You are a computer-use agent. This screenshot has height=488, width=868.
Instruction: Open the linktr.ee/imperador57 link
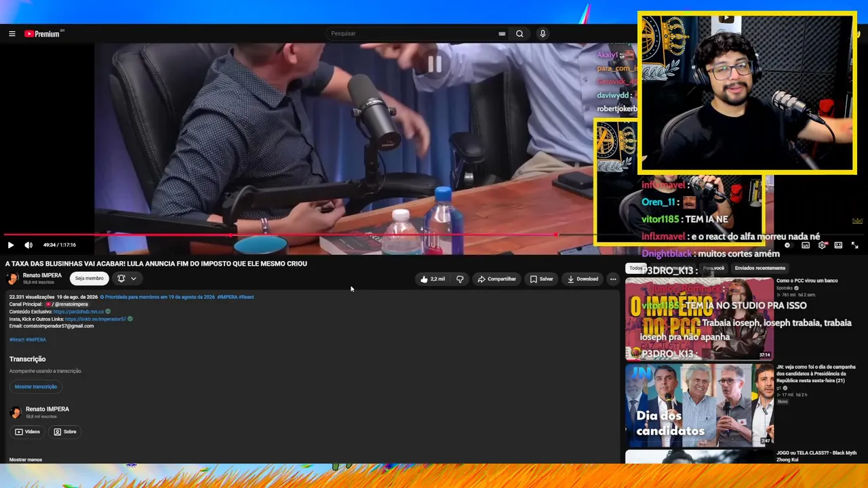click(x=96, y=319)
